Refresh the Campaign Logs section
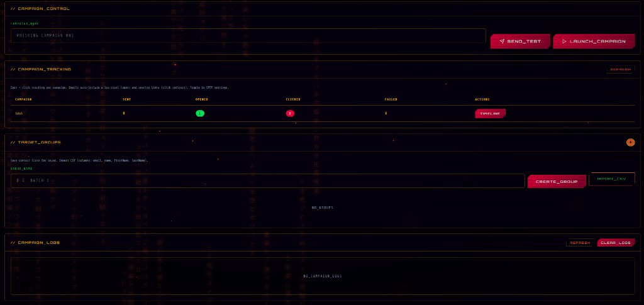Screen dimensions: 644x305 (580, 243)
